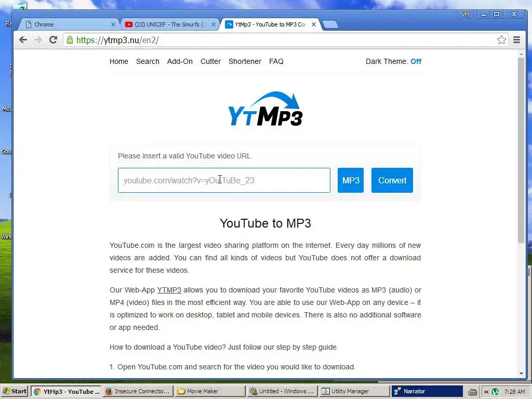Screen dimensions: 532x399
Task: Open the FAQ page
Action: [x=276, y=61]
